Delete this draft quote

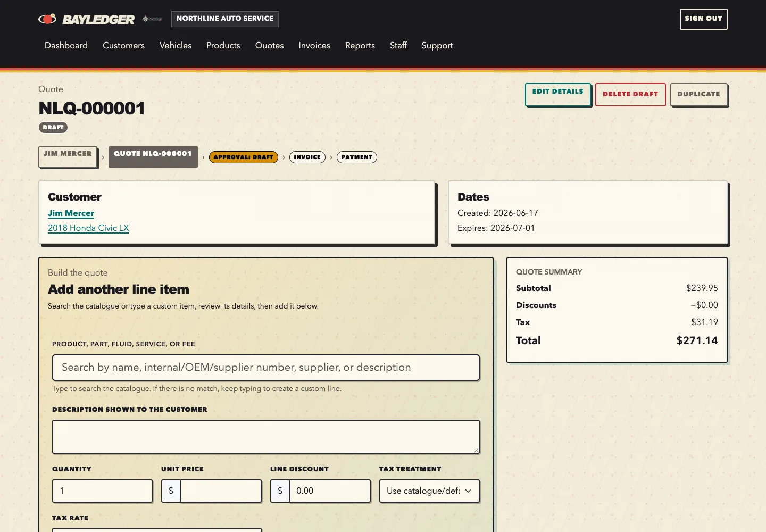[630, 94]
